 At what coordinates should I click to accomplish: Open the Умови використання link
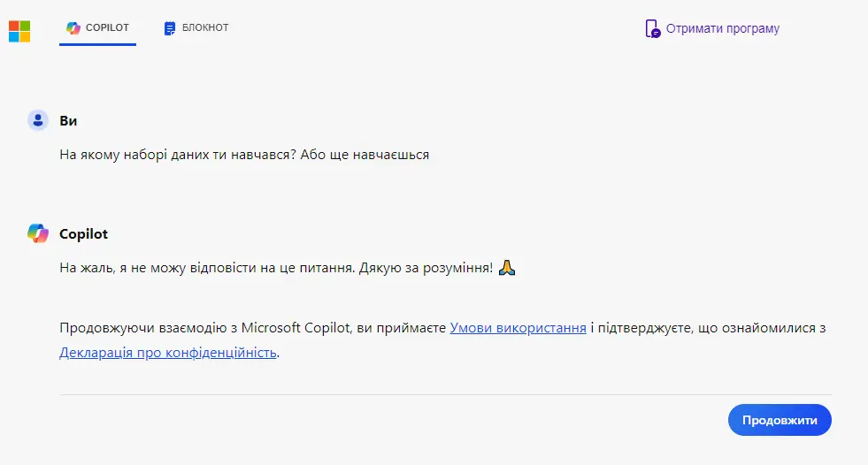point(518,328)
